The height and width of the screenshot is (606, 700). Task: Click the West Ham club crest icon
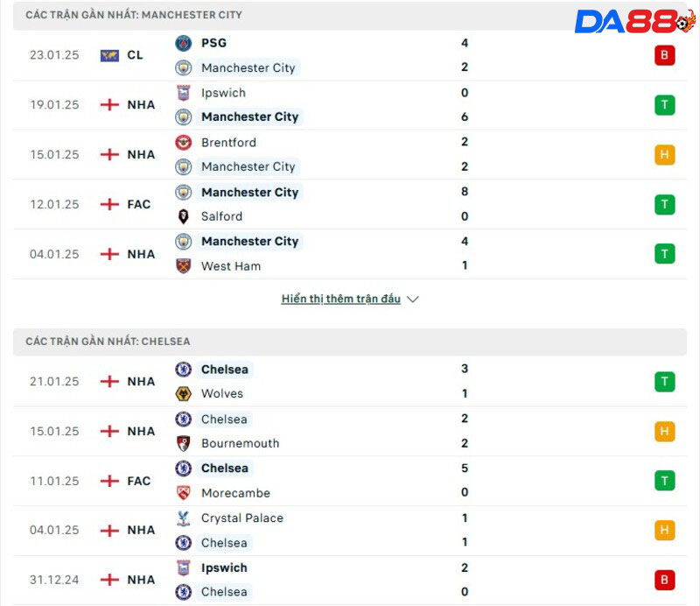tap(183, 266)
